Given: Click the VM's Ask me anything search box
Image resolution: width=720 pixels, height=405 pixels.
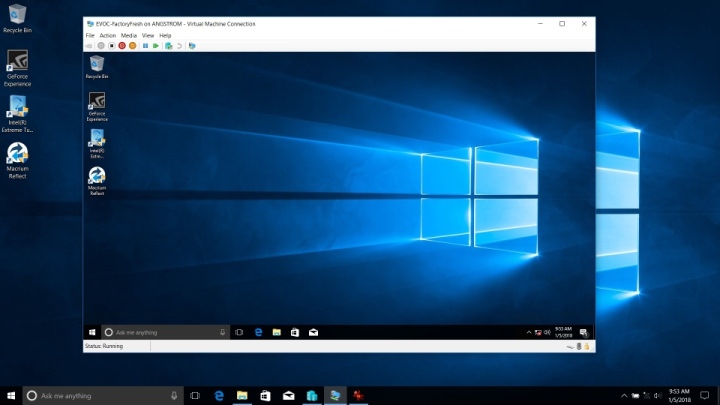Looking at the screenshot, I should (x=165, y=332).
